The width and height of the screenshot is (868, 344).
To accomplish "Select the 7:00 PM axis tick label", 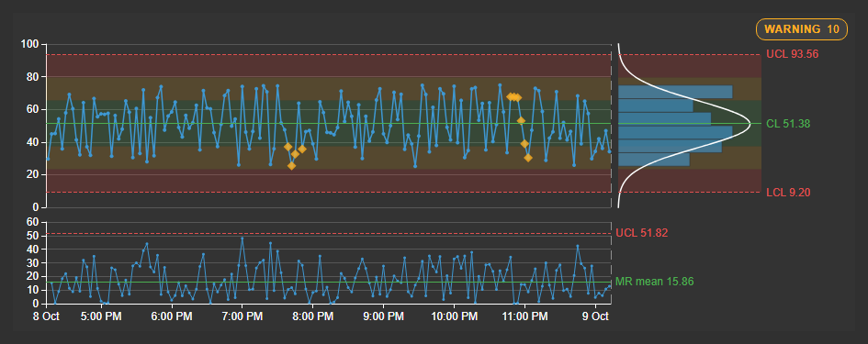I will point(242,316).
